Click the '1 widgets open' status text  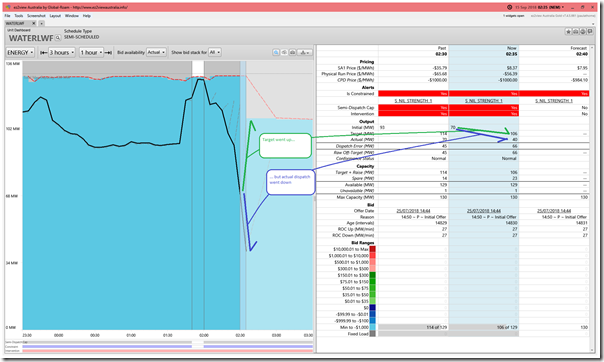514,16
